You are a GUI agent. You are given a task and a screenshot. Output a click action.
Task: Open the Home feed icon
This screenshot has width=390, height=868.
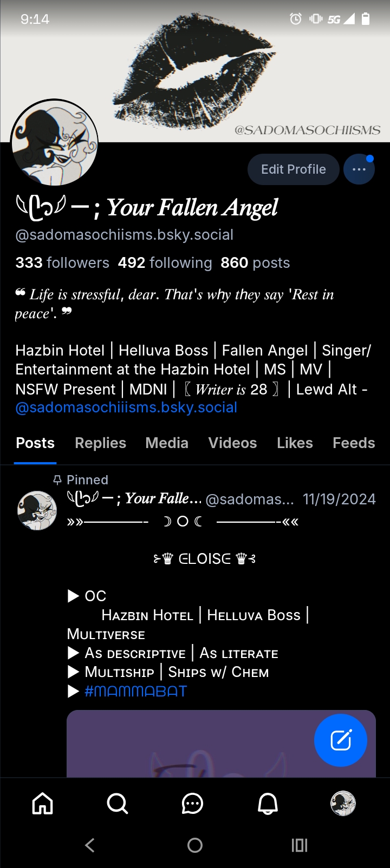[x=43, y=804]
